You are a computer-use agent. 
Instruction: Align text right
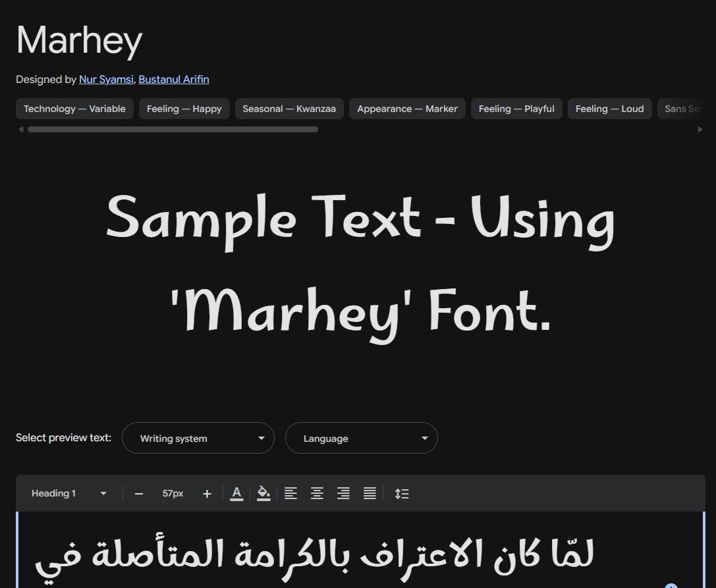pos(343,493)
